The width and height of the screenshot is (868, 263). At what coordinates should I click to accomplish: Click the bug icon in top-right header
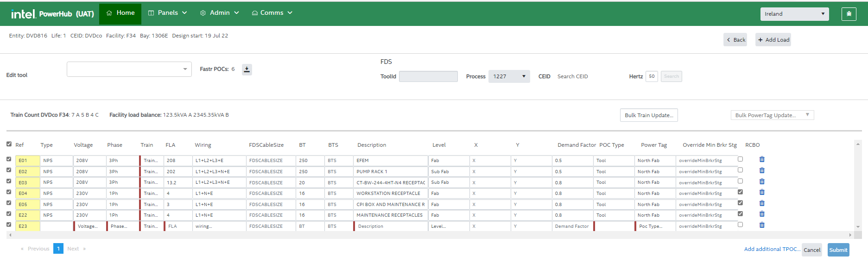tap(849, 14)
